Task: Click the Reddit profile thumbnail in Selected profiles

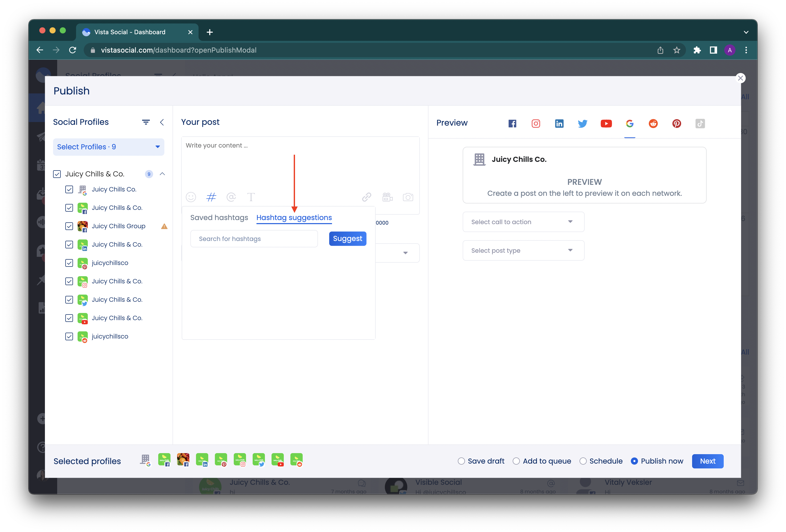Action: (297, 460)
